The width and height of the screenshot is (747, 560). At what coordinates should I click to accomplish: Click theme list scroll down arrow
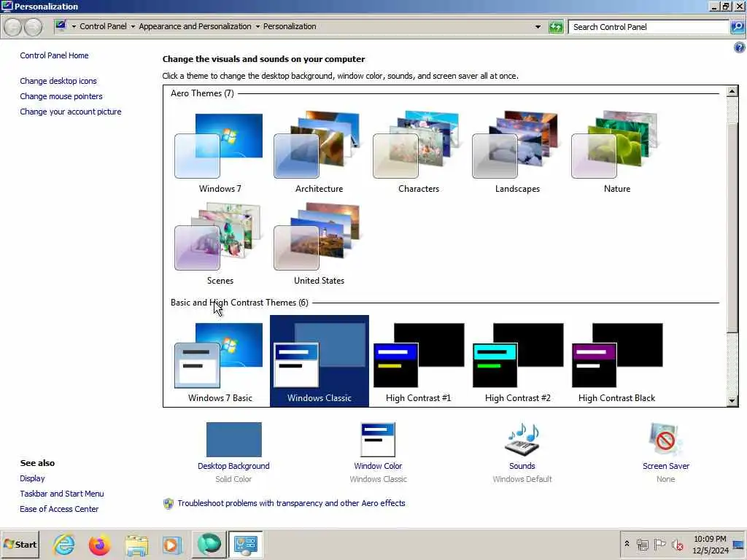coord(732,401)
